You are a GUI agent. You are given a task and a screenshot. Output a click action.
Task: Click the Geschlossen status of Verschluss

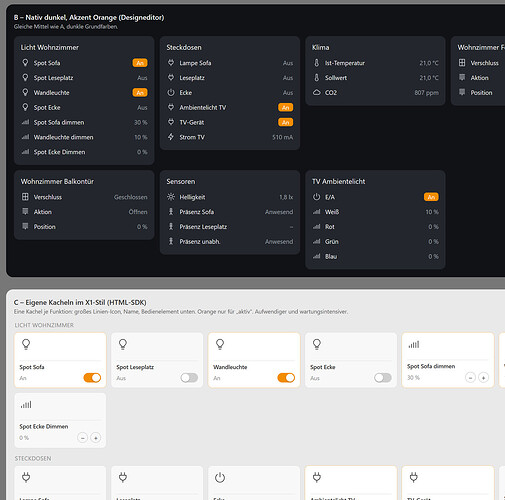tap(131, 197)
